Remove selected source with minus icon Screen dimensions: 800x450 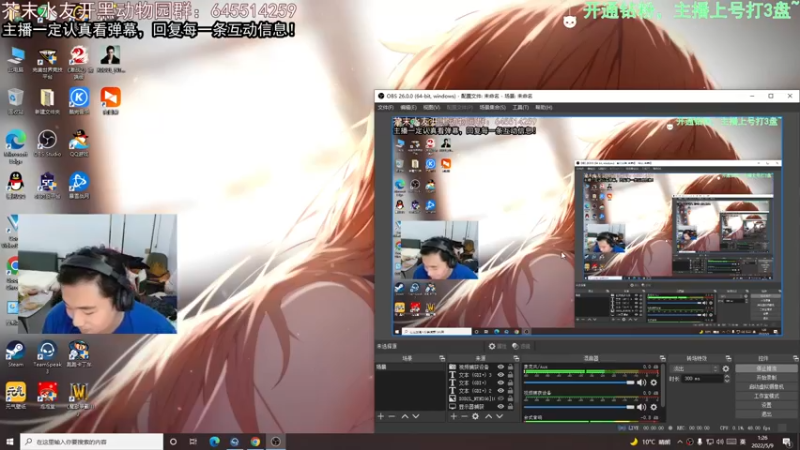[x=464, y=416]
